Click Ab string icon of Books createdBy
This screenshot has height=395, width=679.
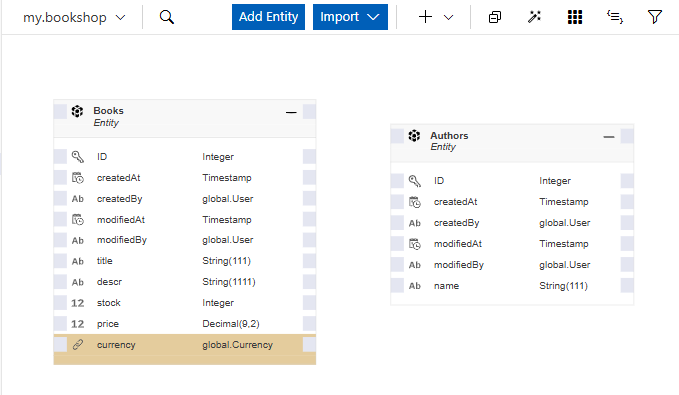pos(78,199)
